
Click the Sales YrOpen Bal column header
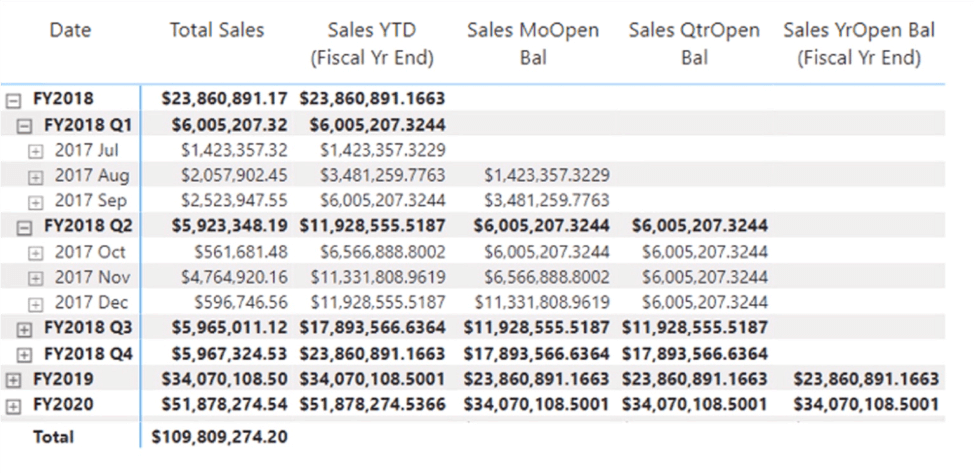[x=860, y=44]
